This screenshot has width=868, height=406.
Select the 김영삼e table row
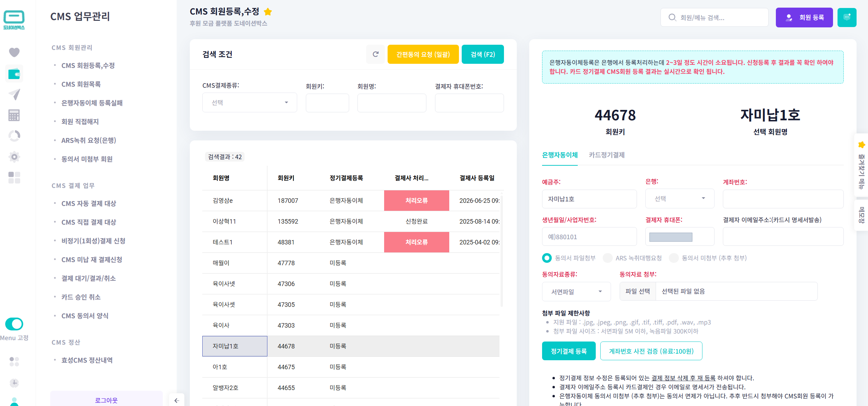click(351, 200)
